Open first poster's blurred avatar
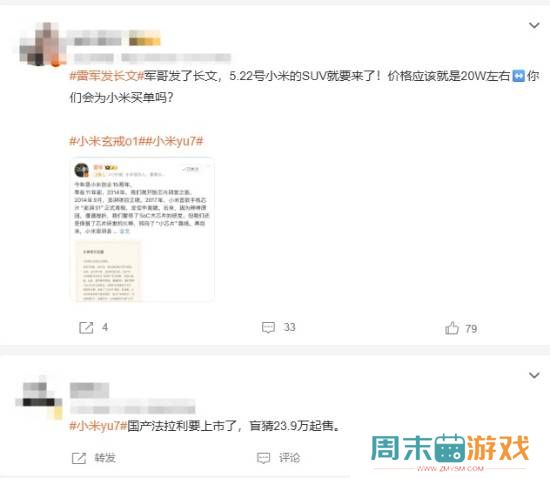 coord(42,44)
